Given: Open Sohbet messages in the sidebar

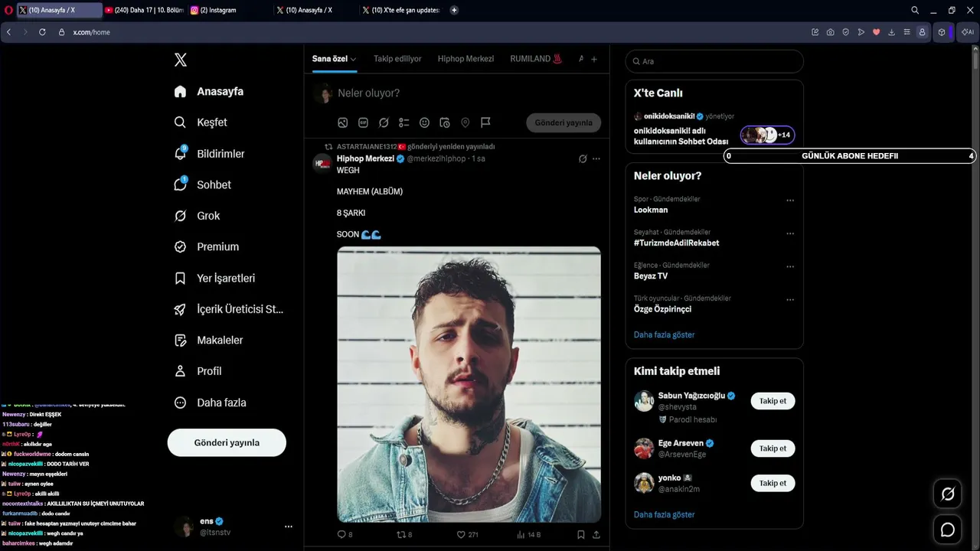Looking at the screenshot, I should pyautogui.click(x=203, y=184).
